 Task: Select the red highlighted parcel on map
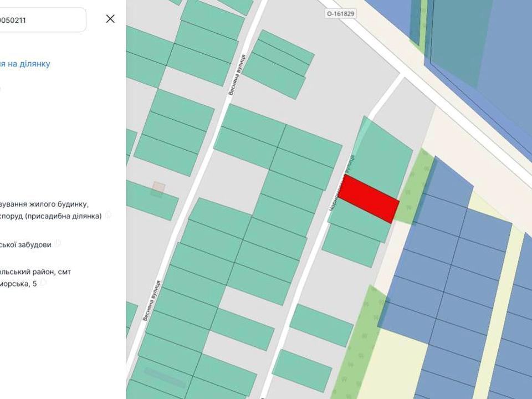coord(369,199)
